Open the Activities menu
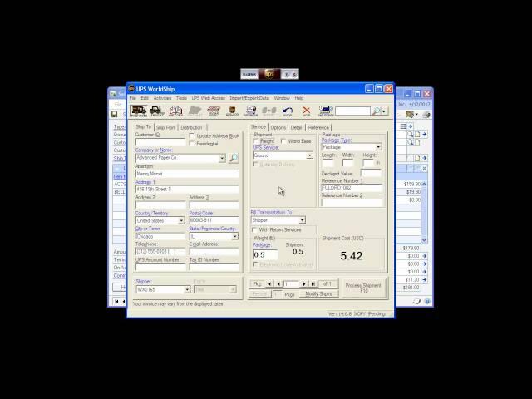This screenshot has height=399, width=532. click(x=162, y=98)
